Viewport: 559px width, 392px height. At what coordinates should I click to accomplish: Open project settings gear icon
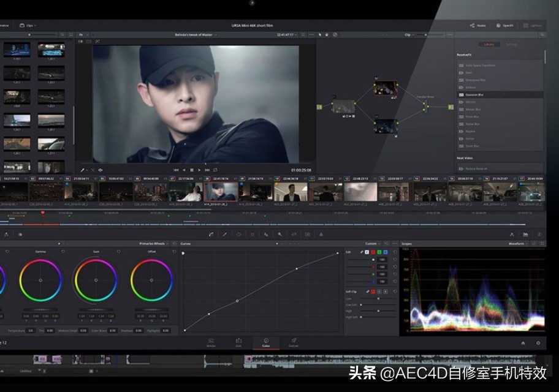click(x=538, y=343)
